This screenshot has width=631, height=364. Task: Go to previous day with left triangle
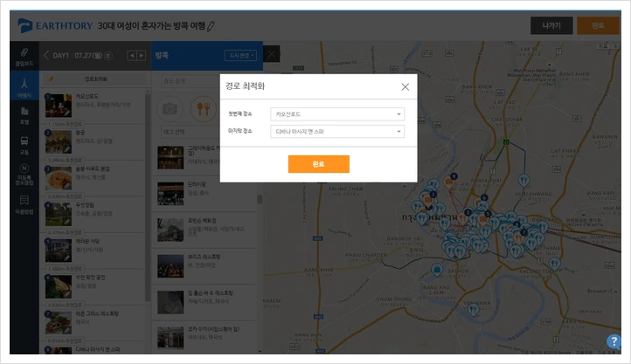pos(132,56)
